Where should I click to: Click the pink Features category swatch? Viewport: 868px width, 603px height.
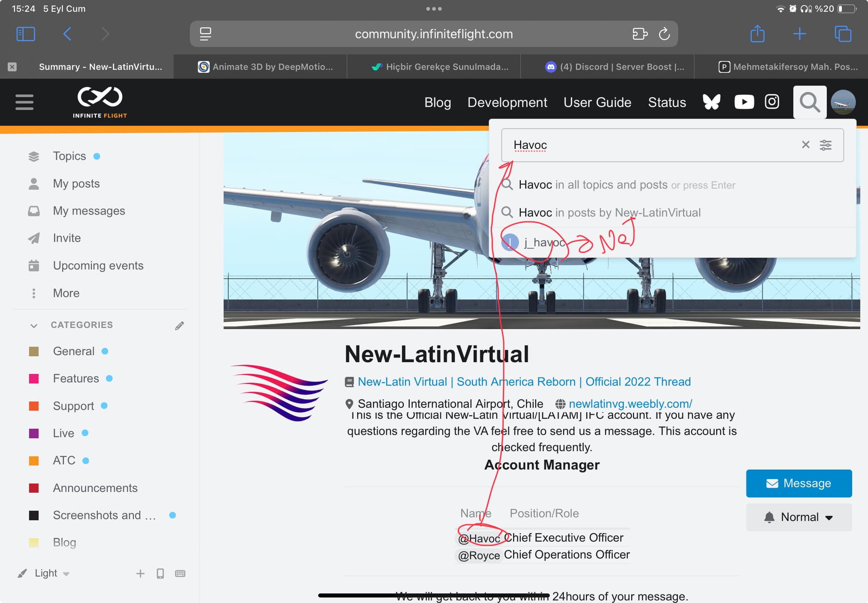tap(34, 379)
